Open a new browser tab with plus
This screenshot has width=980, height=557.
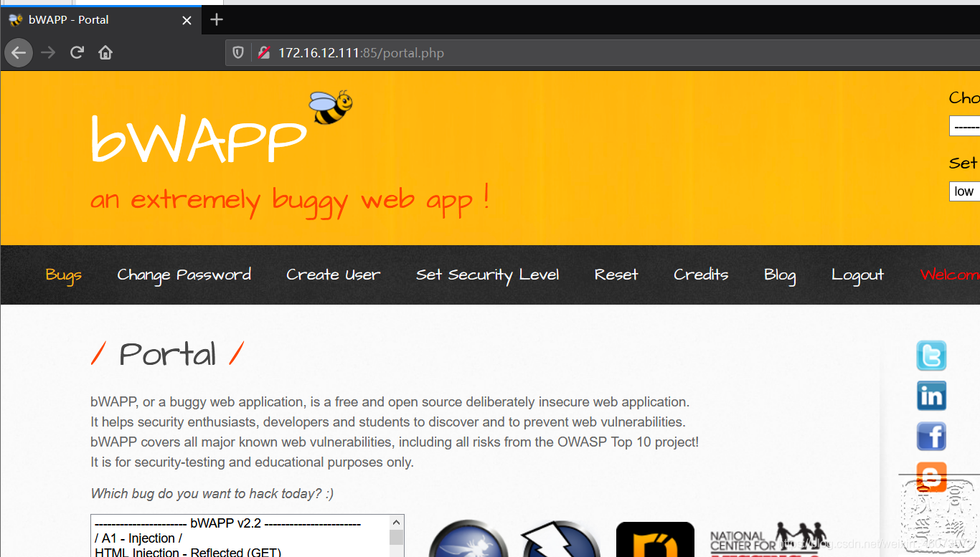(x=217, y=19)
